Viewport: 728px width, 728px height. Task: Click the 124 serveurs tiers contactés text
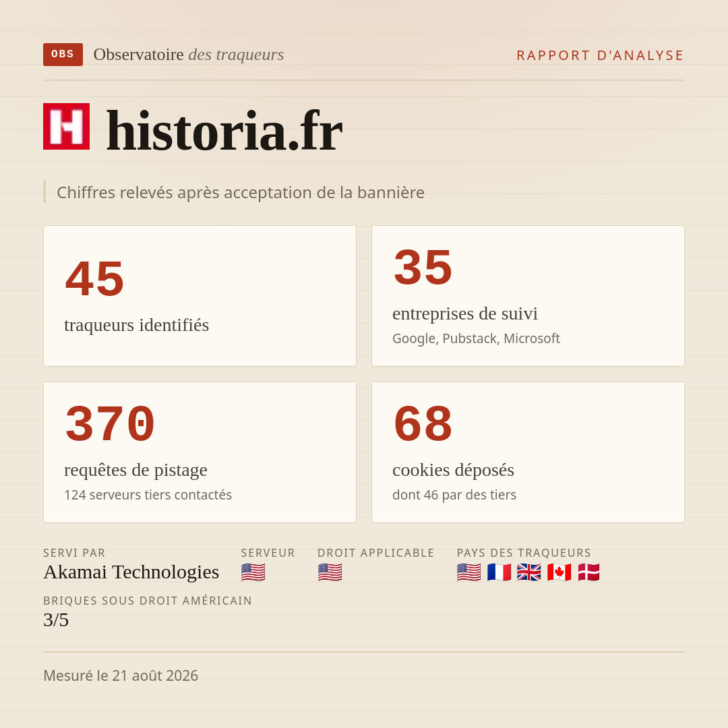coord(148,495)
